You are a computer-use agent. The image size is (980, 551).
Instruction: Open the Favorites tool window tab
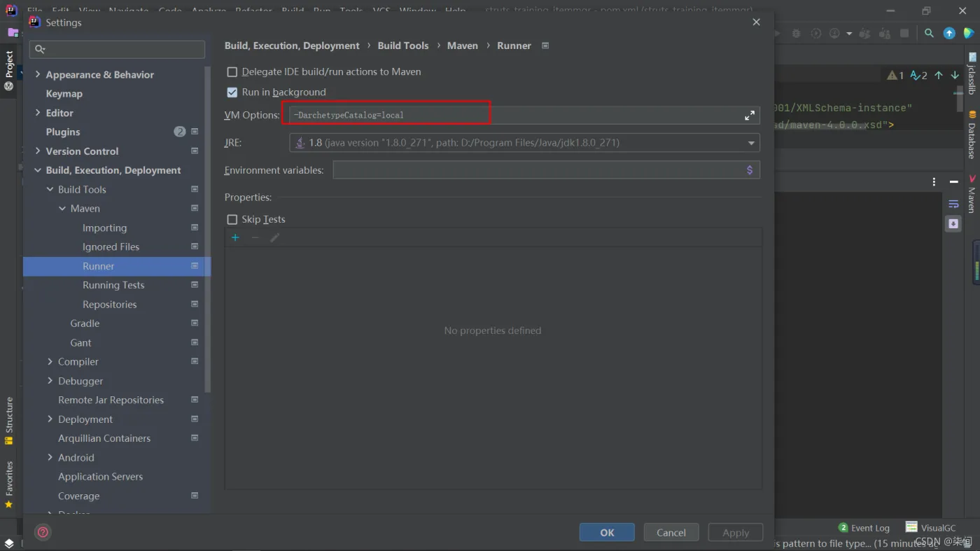click(9, 484)
